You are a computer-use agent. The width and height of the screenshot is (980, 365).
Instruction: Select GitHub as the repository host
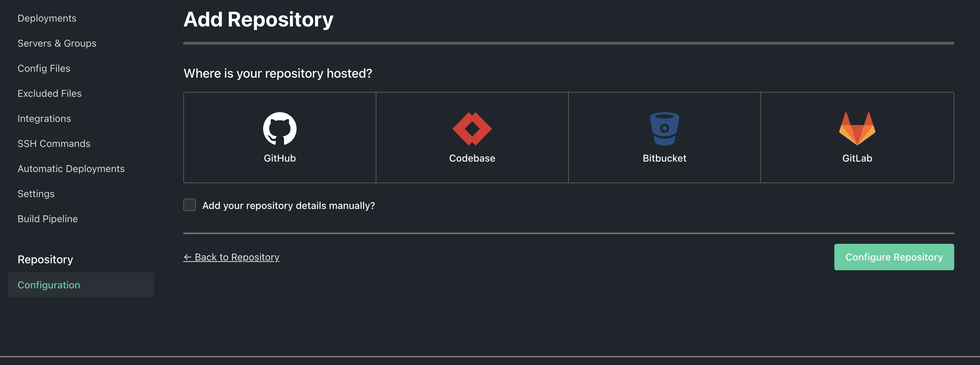[x=280, y=138]
